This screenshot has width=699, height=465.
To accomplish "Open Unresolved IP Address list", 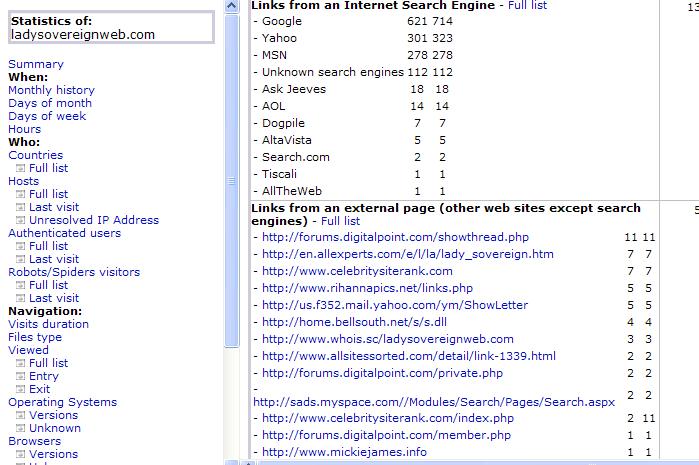I will pos(94,220).
